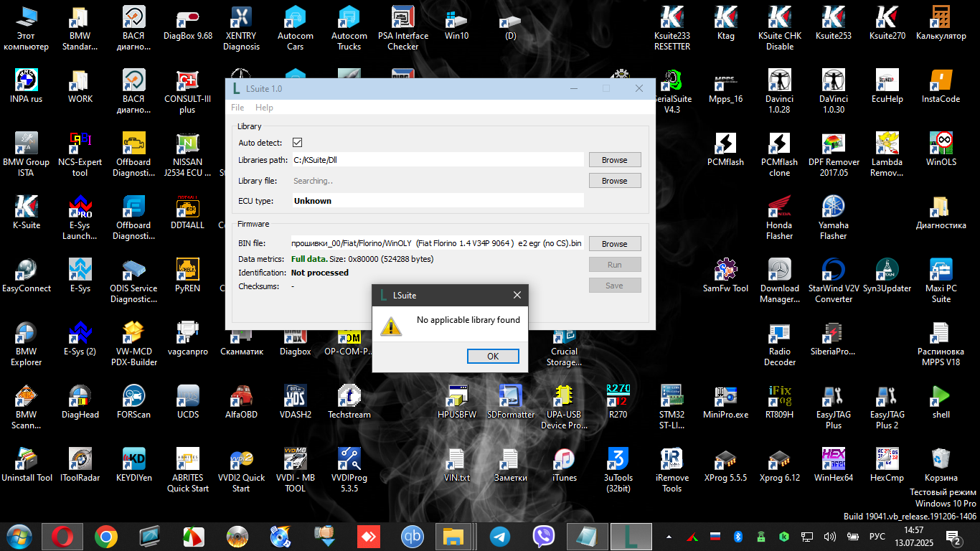Open the Help menu in LSuite

pyautogui.click(x=264, y=108)
